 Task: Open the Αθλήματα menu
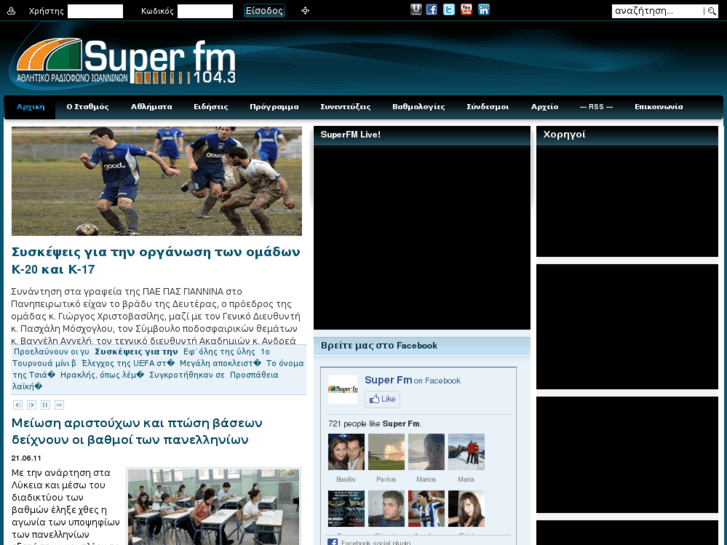tap(151, 107)
